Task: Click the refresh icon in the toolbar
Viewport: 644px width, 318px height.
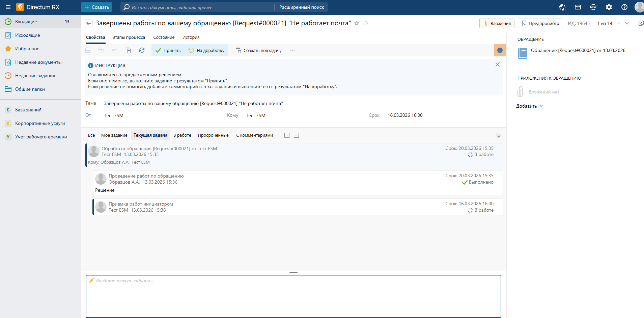Action: [x=142, y=50]
